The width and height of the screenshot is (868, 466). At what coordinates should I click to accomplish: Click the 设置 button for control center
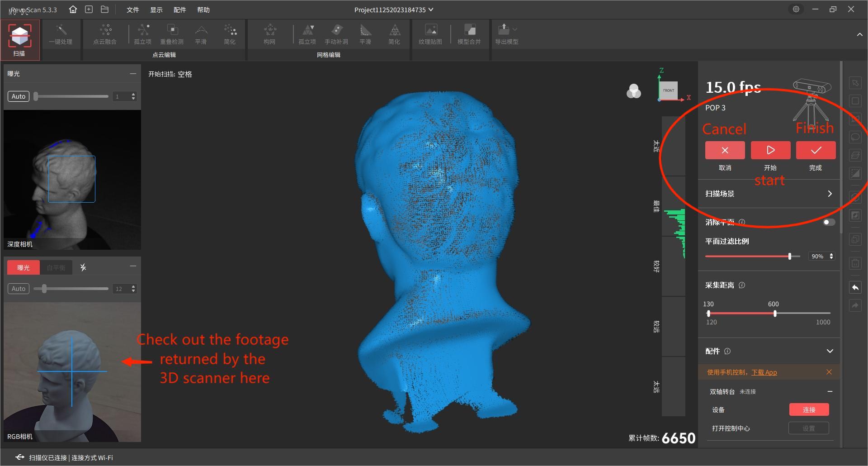[x=808, y=428]
